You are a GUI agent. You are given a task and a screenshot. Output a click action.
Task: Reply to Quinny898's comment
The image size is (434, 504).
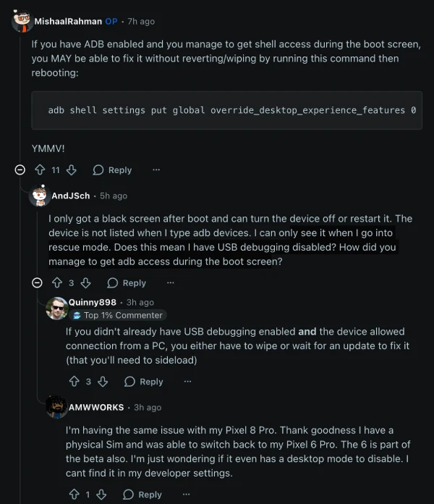pyautogui.click(x=143, y=382)
